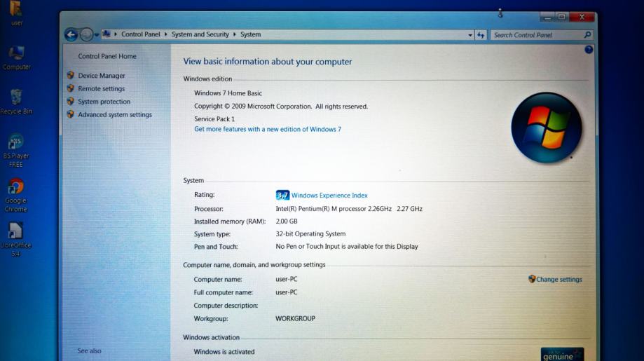The height and width of the screenshot is (361, 644).
Task: Select Control Panel in breadcrumb
Action: [x=140, y=34]
